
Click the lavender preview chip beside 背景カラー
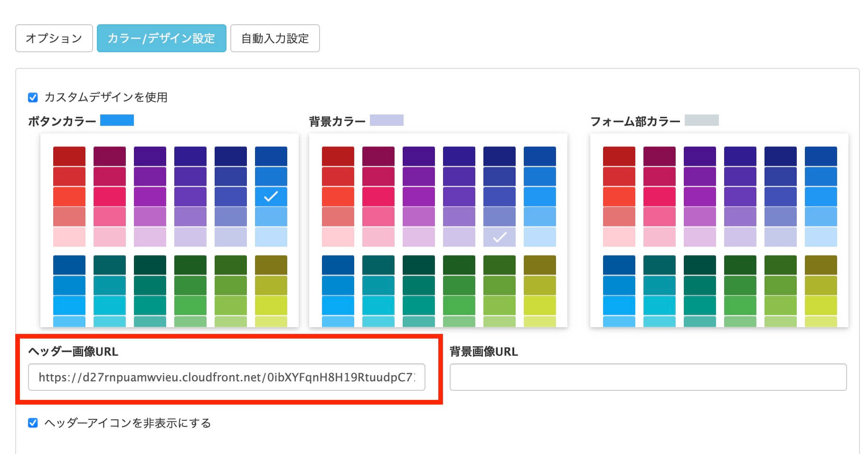(387, 121)
